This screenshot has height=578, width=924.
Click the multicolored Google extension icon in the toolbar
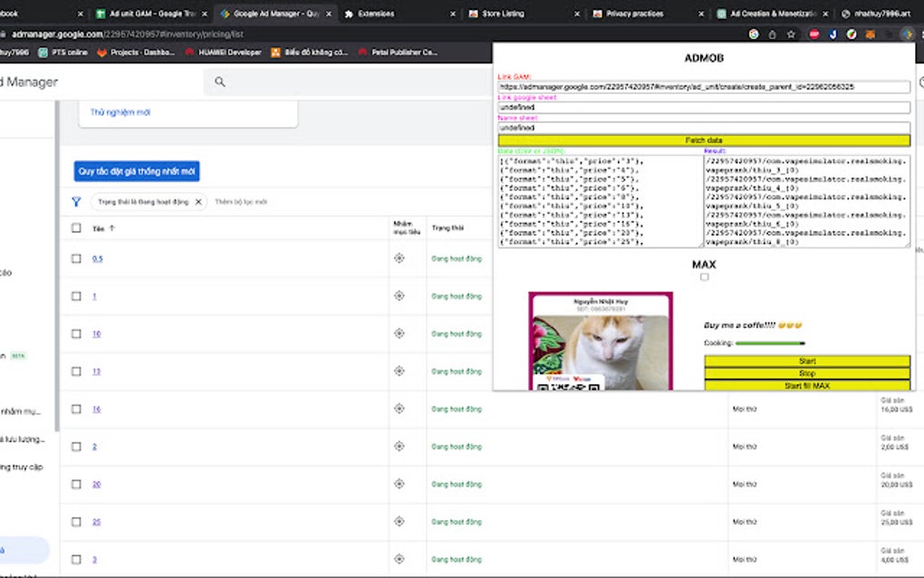point(754,34)
